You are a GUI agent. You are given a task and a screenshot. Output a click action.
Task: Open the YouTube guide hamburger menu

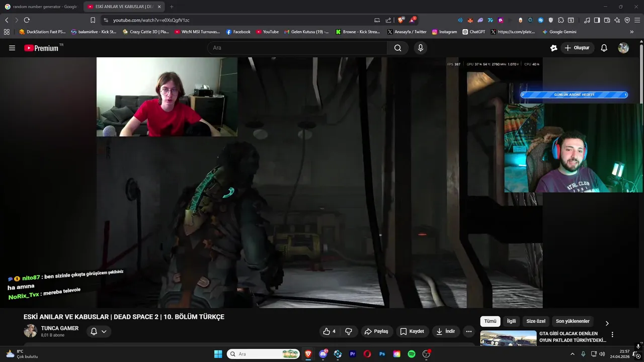(12, 48)
